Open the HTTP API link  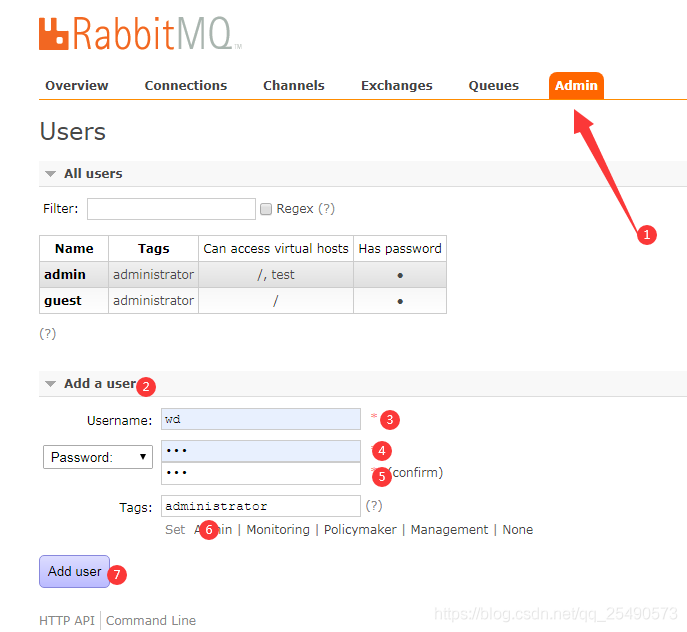[x=67, y=621]
